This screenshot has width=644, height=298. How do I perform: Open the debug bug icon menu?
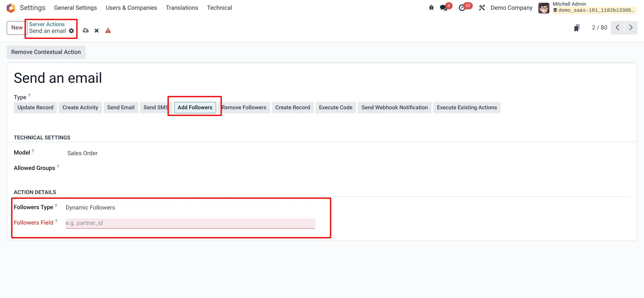(431, 8)
